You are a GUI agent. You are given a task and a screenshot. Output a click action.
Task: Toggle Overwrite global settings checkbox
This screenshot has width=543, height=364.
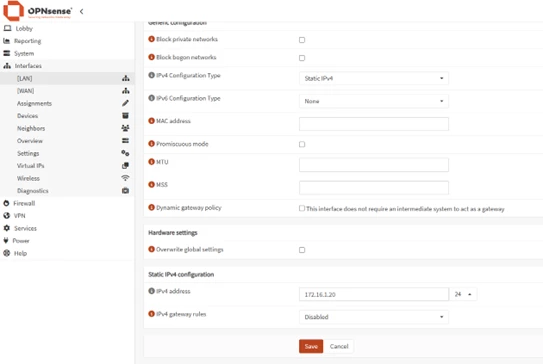point(302,250)
